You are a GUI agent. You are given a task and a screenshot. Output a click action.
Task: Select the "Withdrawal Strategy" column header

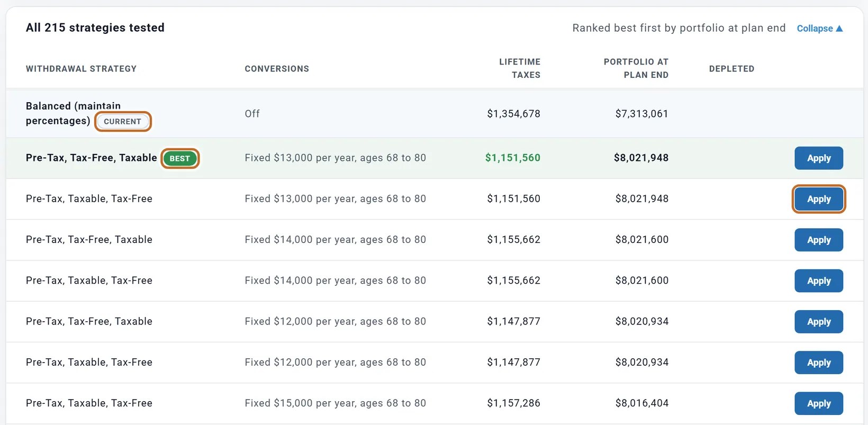[81, 69]
